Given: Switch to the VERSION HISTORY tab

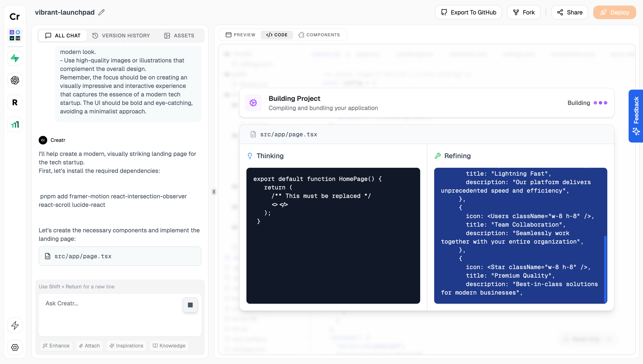Looking at the screenshot, I should click(121, 35).
